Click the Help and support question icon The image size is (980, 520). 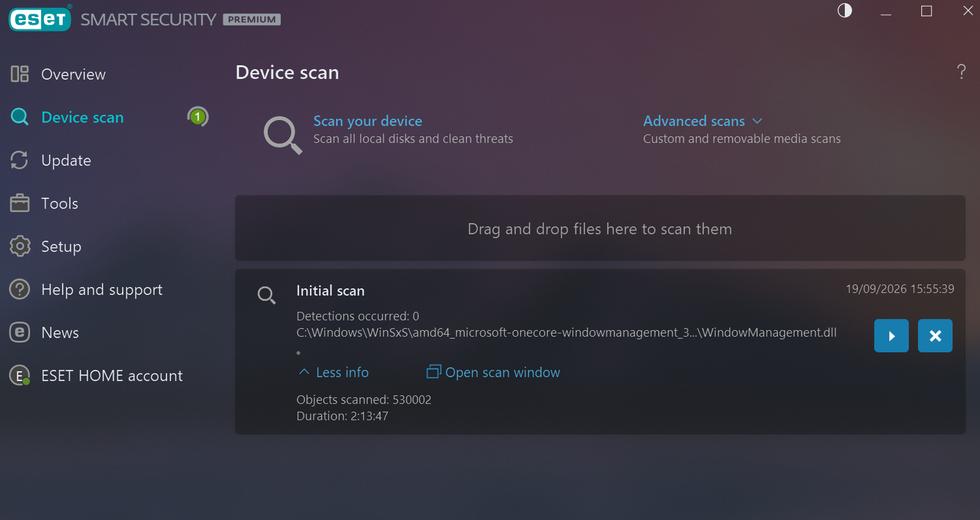tap(20, 290)
